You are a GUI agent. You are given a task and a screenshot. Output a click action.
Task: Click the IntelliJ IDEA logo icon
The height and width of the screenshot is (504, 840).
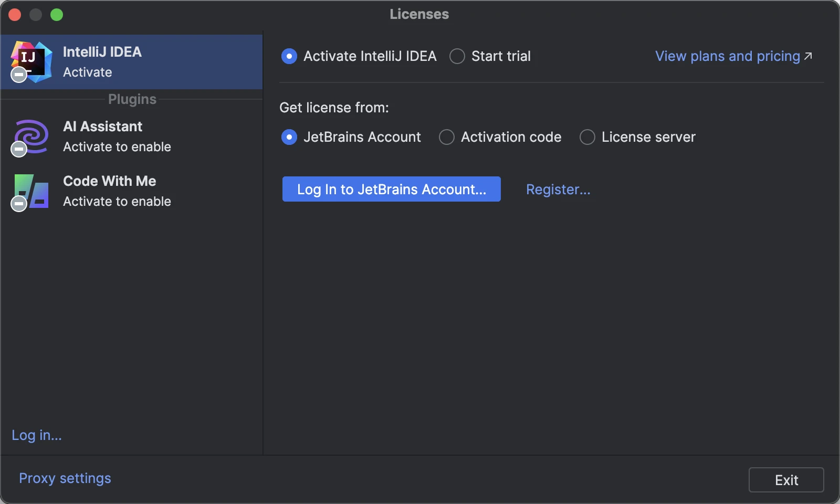pos(33,60)
